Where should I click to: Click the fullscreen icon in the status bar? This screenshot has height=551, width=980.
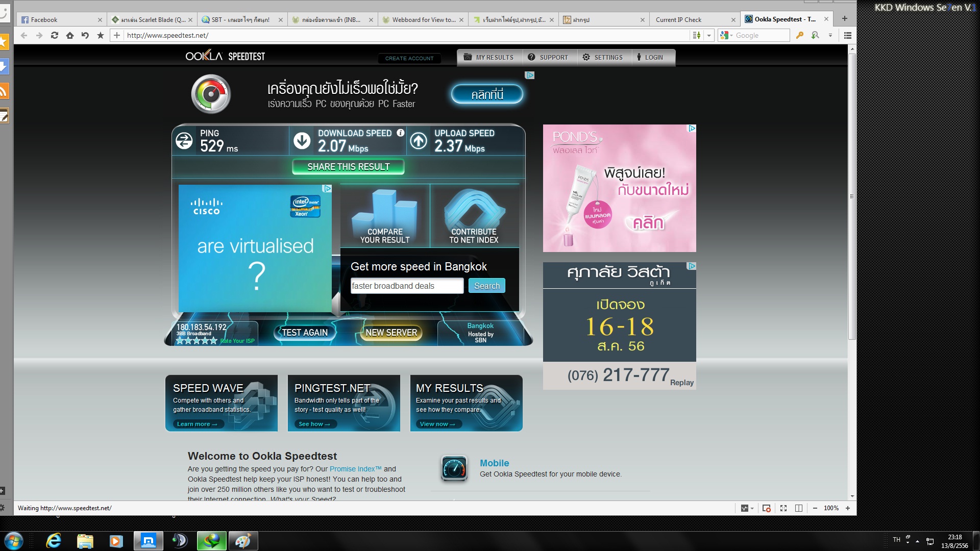(x=783, y=508)
